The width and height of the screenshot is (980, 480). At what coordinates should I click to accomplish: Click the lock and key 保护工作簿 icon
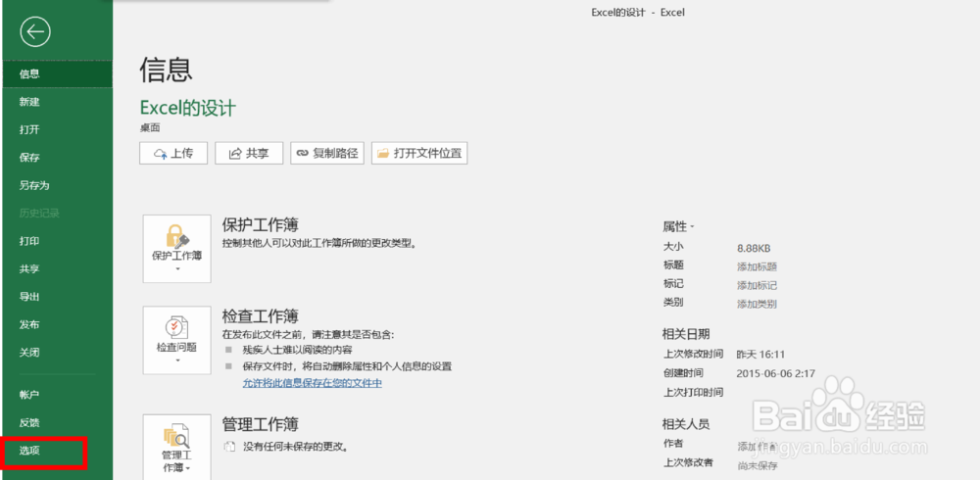pyautogui.click(x=176, y=237)
